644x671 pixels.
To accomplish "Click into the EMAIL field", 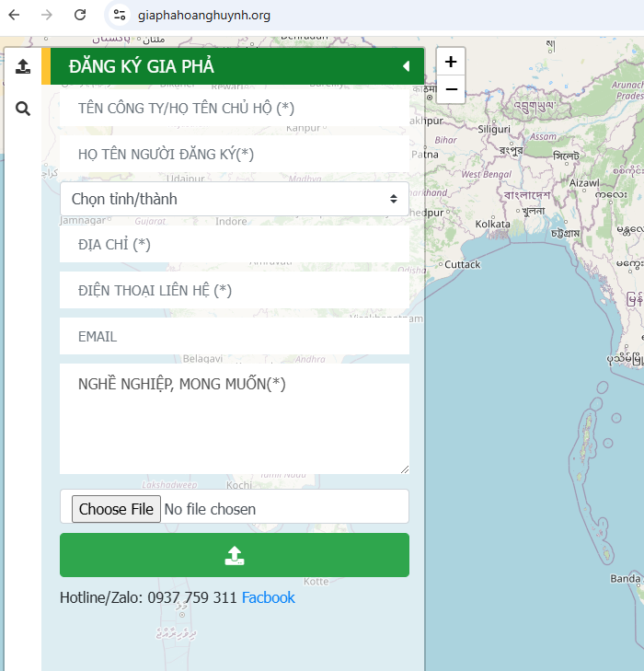I will 234,336.
